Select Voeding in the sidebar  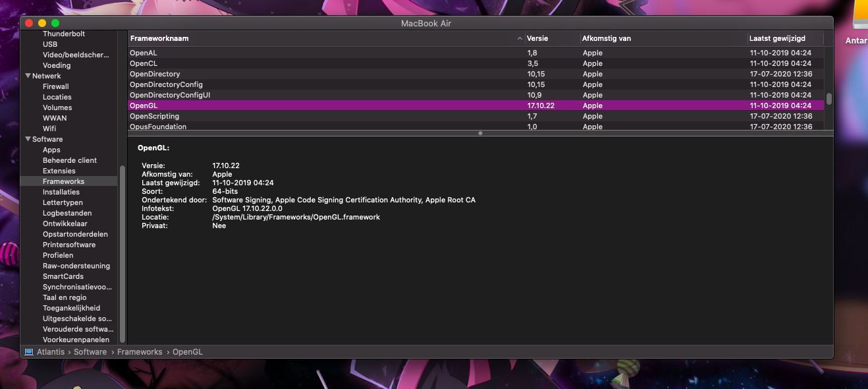click(57, 65)
